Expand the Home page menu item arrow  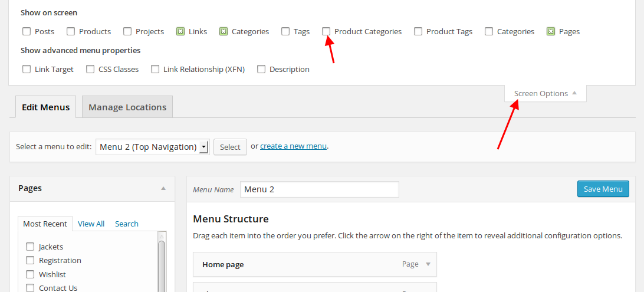click(x=428, y=264)
